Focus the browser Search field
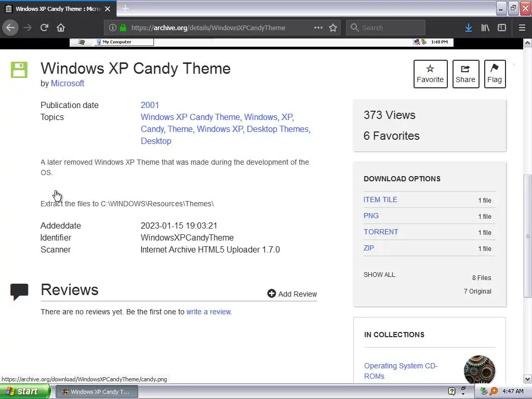Image resolution: width=532 pixels, height=399 pixels. point(386,28)
